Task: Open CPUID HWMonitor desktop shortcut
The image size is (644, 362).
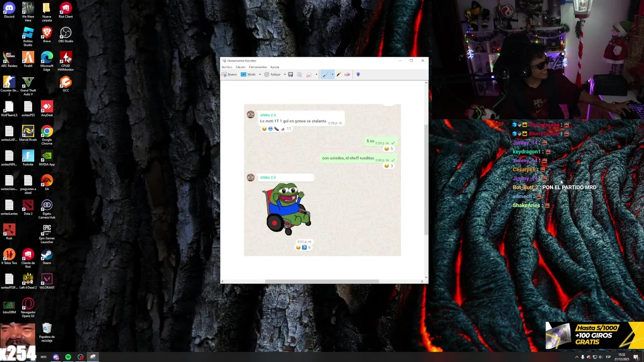Action: pos(65,61)
